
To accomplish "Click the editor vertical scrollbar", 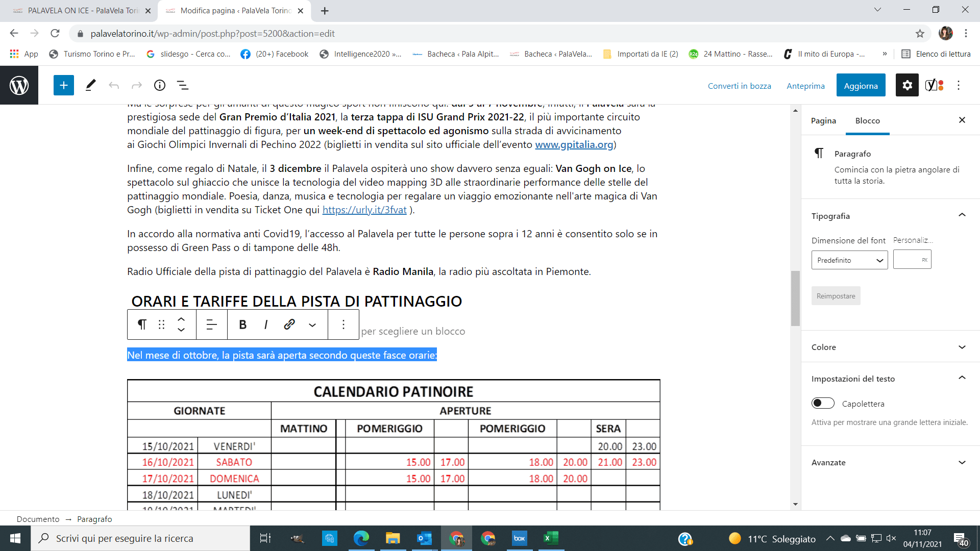I will (x=795, y=298).
